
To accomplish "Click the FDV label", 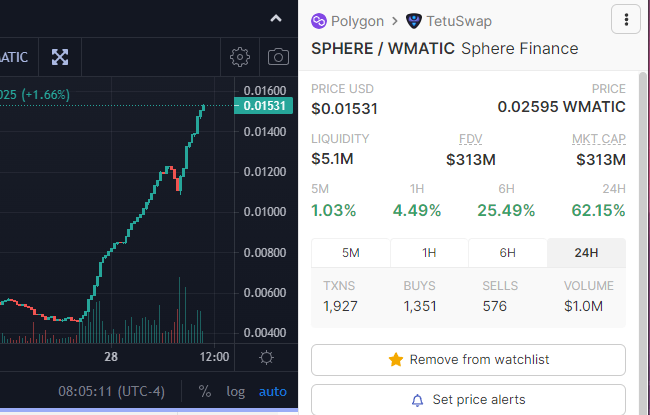I will pyautogui.click(x=471, y=138).
